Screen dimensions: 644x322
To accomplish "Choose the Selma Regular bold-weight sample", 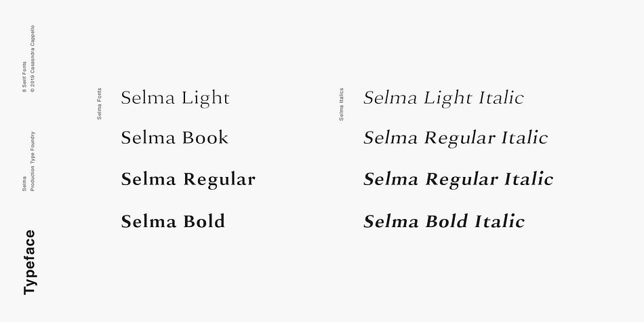I will (188, 180).
